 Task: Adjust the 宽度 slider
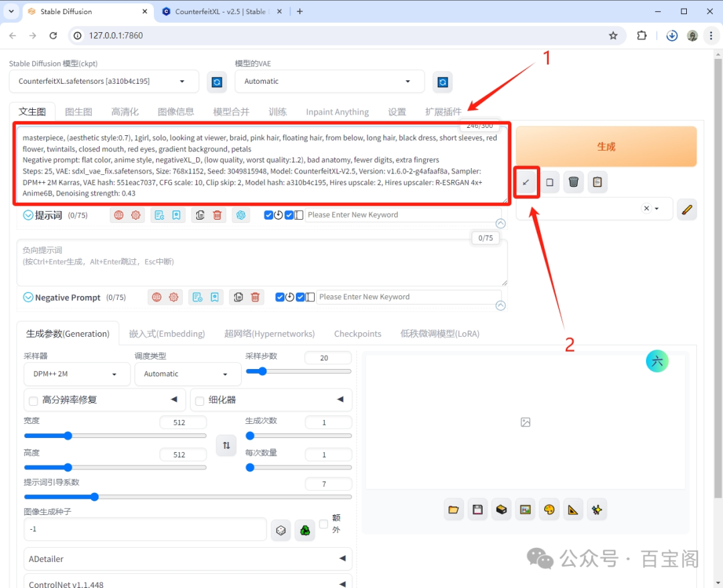[x=115, y=436]
